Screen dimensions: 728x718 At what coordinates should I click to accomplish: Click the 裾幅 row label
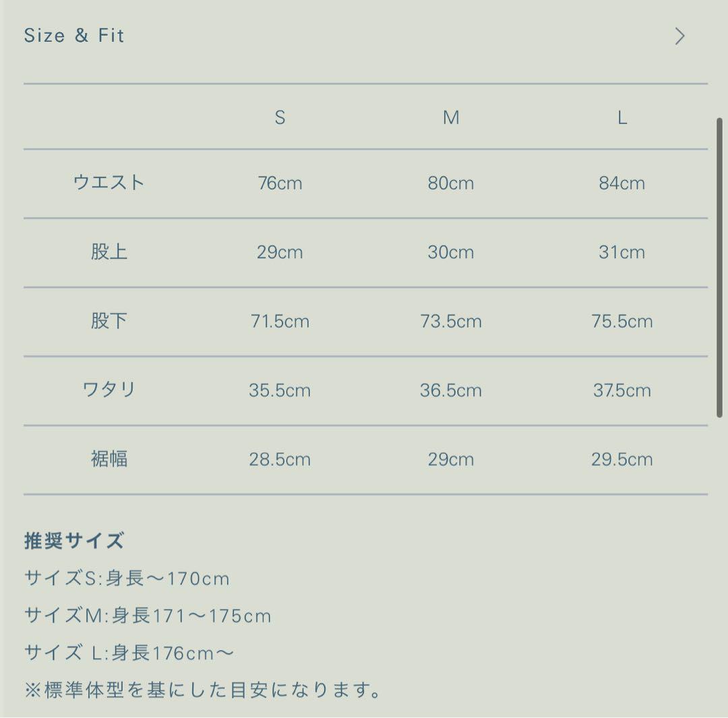pyautogui.click(x=109, y=459)
